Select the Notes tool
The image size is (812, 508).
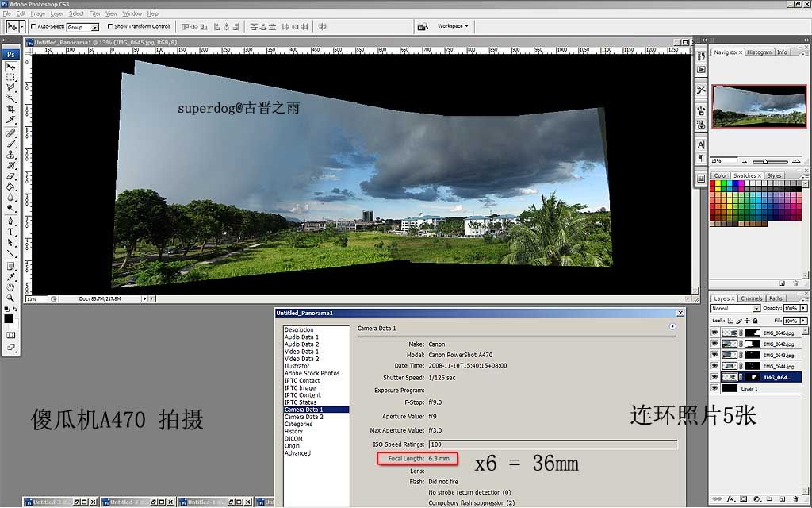[10, 267]
